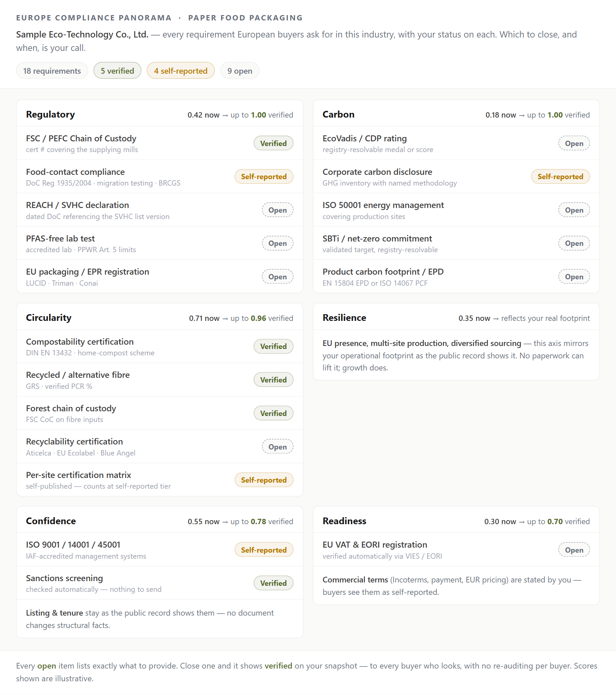Image resolution: width=616 pixels, height=695 pixels.
Task: Click Self-reported badge on Corporate carbon disclosure
Action: (560, 177)
